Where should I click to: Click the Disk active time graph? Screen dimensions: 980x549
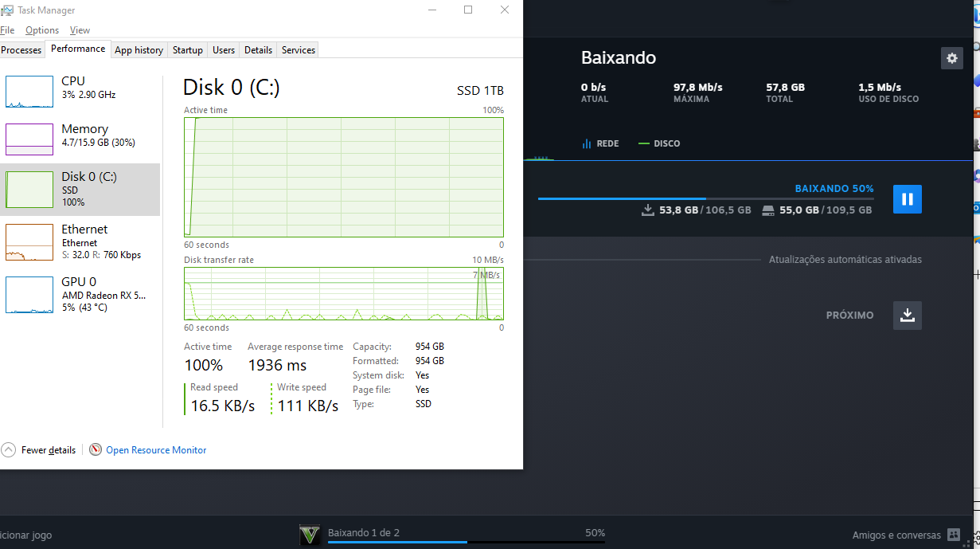click(x=343, y=177)
